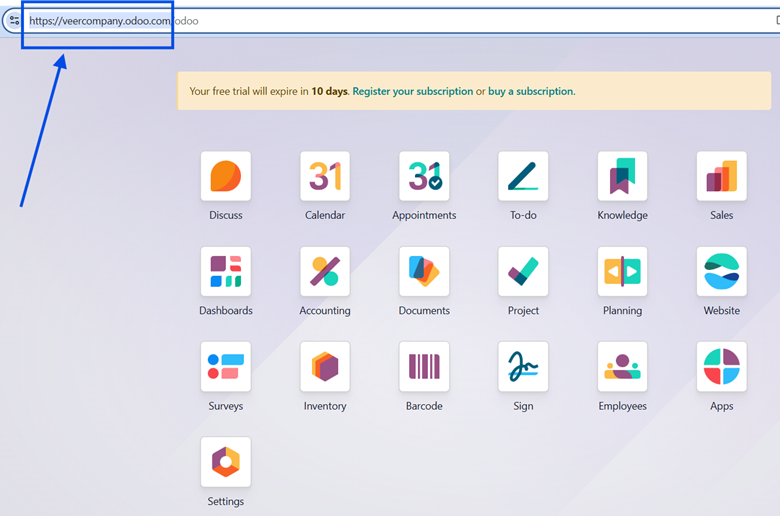
Task: Open the Inventory app icon
Action: [325, 367]
